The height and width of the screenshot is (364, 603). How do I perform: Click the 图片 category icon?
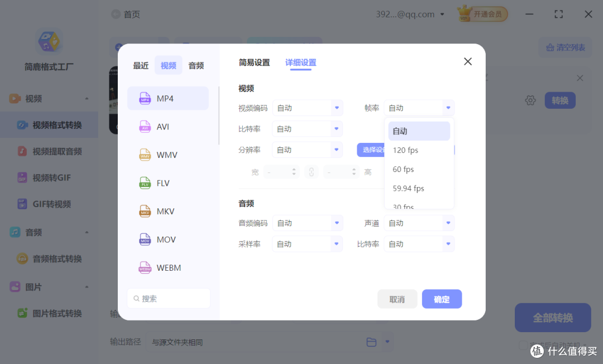tap(15, 287)
